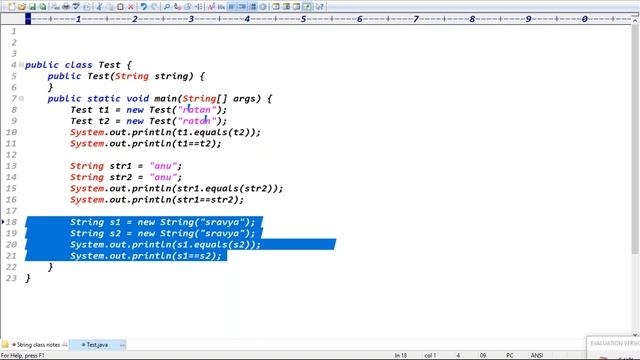Click 'String str1 = "anu";' line
Screen dimensions: 640x360
point(126,166)
